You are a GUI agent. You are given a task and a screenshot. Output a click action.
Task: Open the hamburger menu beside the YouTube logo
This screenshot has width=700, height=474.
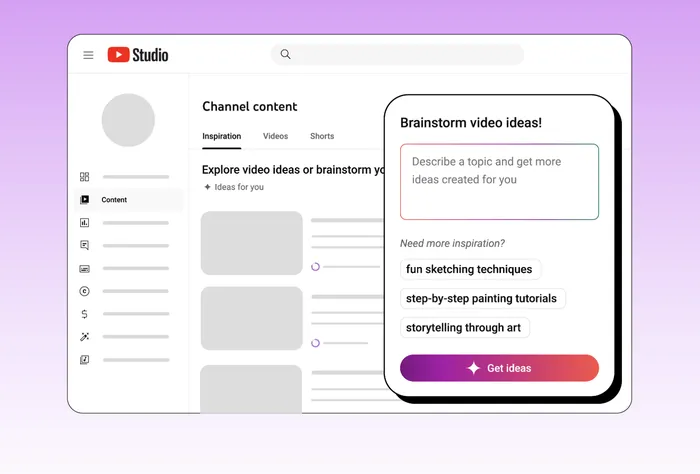pyautogui.click(x=88, y=55)
